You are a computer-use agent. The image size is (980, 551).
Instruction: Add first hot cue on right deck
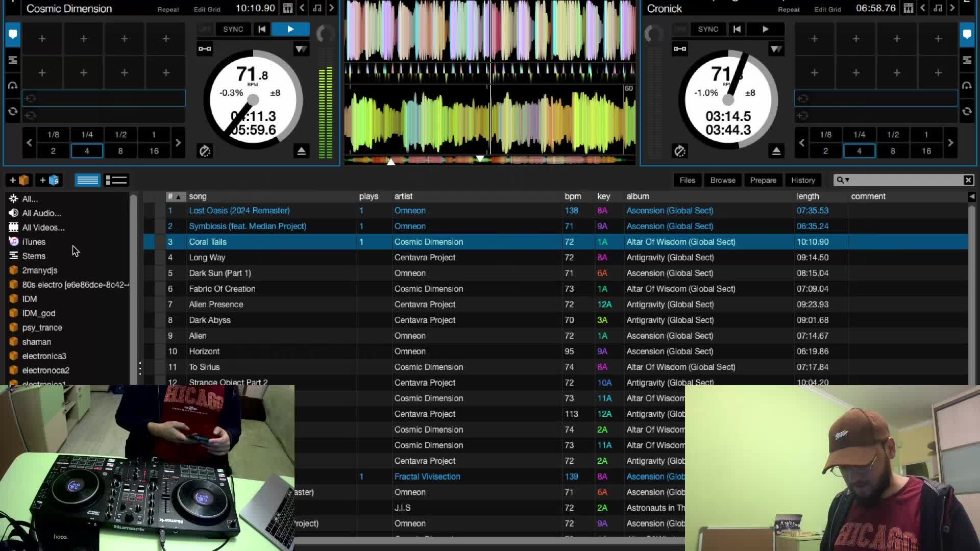[814, 39]
